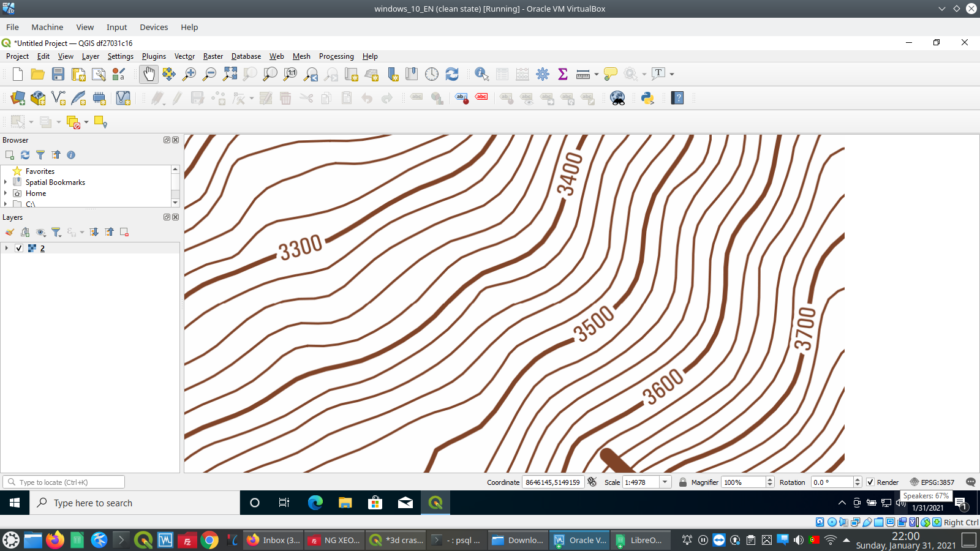This screenshot has width=980, height=551.
Task: Uncheck the Render checkbox in status bar
Action: tap(871, 482)
